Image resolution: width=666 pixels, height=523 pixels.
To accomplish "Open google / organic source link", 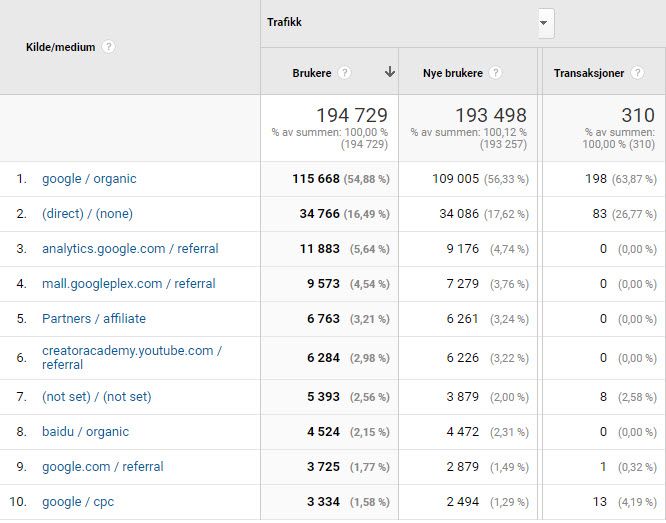I will click(89, 179).
